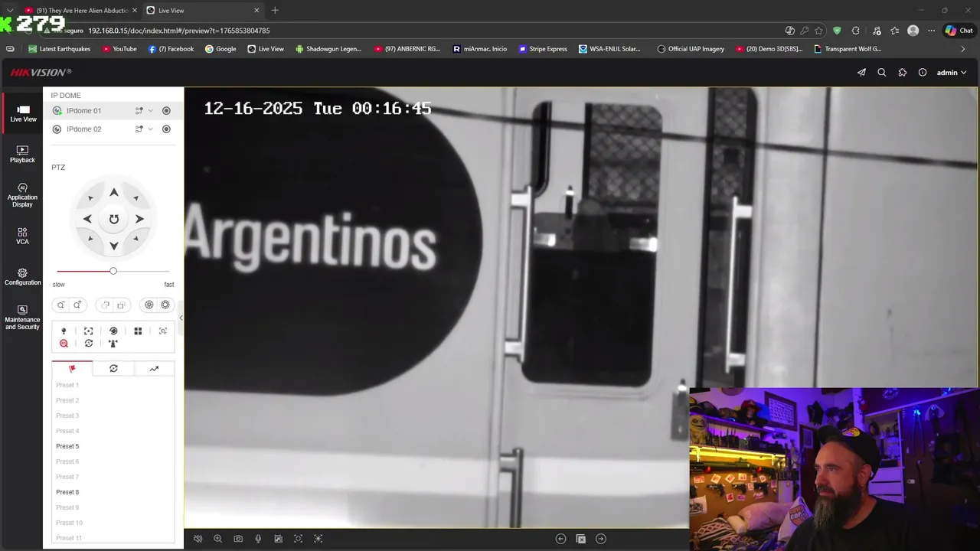Open Hikvision plugin puzzle icon
The image size is (980, 551).
point(903,73)
